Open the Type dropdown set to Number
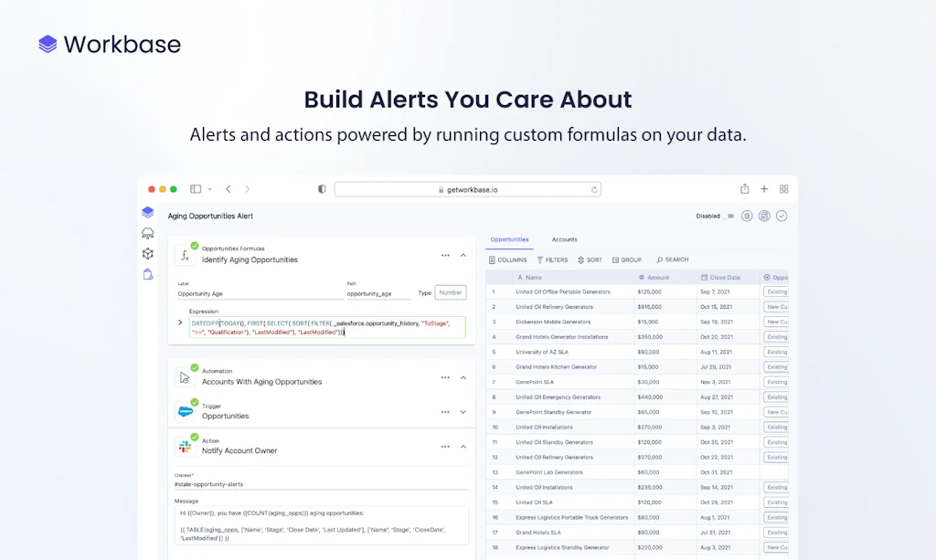Image resolution: width=936 pixels, height=560 pixels. (x=452, y=292)
